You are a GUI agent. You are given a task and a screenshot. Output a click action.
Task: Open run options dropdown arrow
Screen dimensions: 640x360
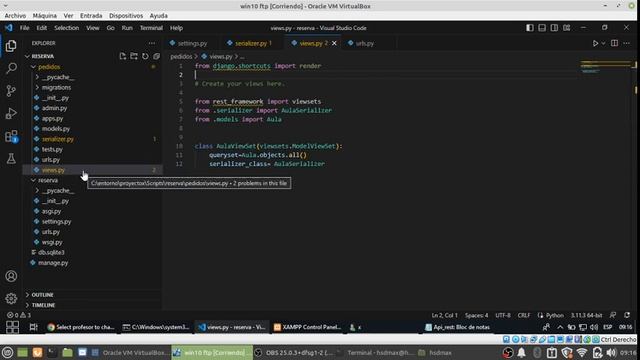tap(603, 43)
